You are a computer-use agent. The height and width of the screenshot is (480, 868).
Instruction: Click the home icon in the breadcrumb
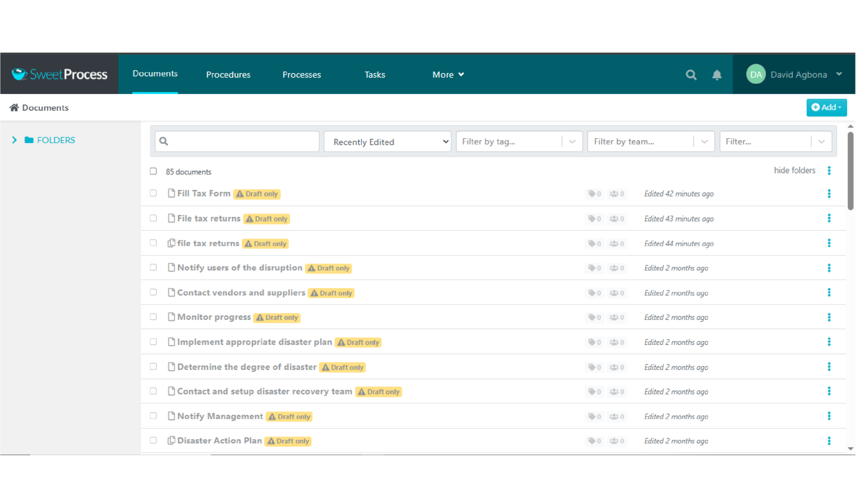point(14,107)
